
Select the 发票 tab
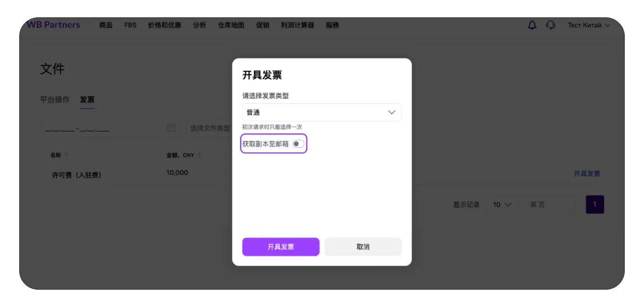87,100
